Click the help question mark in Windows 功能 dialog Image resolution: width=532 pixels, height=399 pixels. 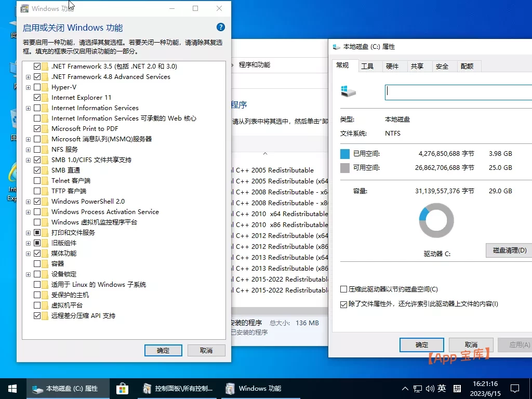click(220, 27)
